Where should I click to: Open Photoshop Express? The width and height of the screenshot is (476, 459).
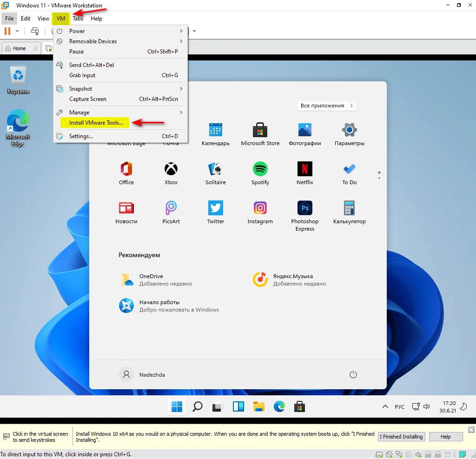305,216
